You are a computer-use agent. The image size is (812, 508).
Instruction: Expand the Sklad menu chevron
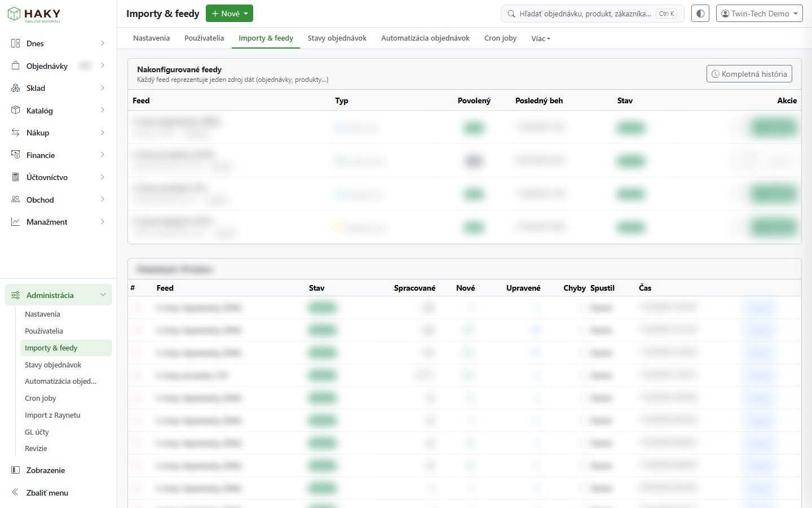click(103, 88)
